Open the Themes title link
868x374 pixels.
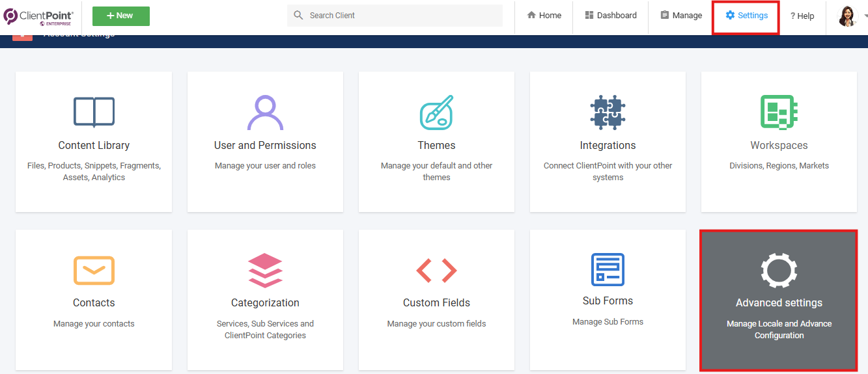tap(436, 145)
